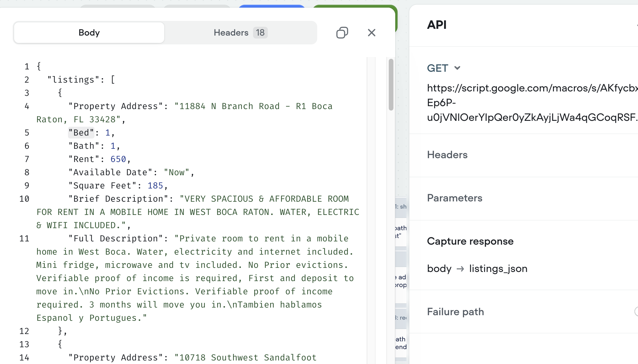The width and height of the screenshot is (638, 364).
Task: Click the response body vertical scrollbar thumb
Action: (x=391, y=85)
